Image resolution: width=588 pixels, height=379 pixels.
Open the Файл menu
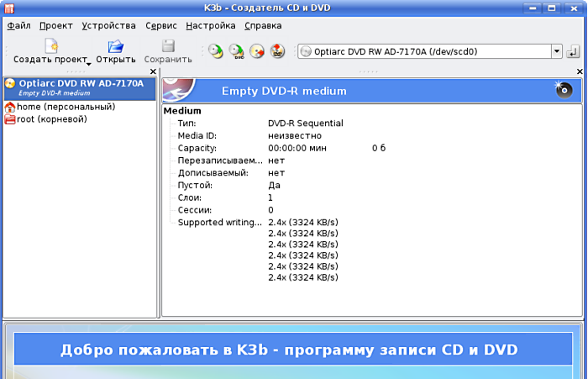click(18, 25)
